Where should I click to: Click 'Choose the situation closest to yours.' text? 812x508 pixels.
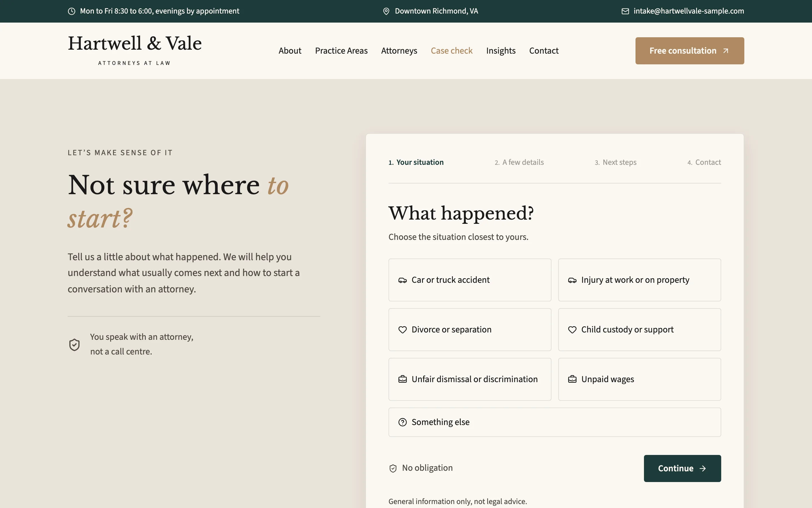(458, 237)
